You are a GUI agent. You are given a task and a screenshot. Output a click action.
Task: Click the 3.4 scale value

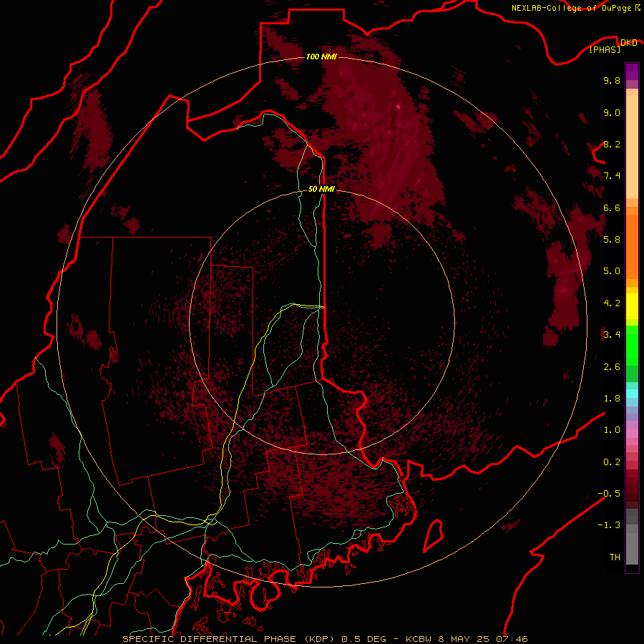612,335
